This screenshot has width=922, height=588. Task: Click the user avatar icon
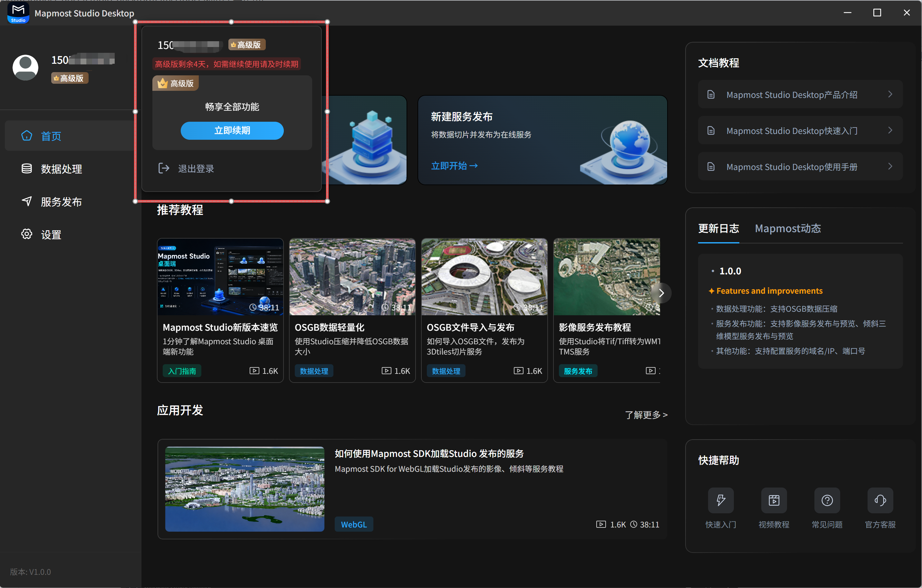[x=26, y=67]
